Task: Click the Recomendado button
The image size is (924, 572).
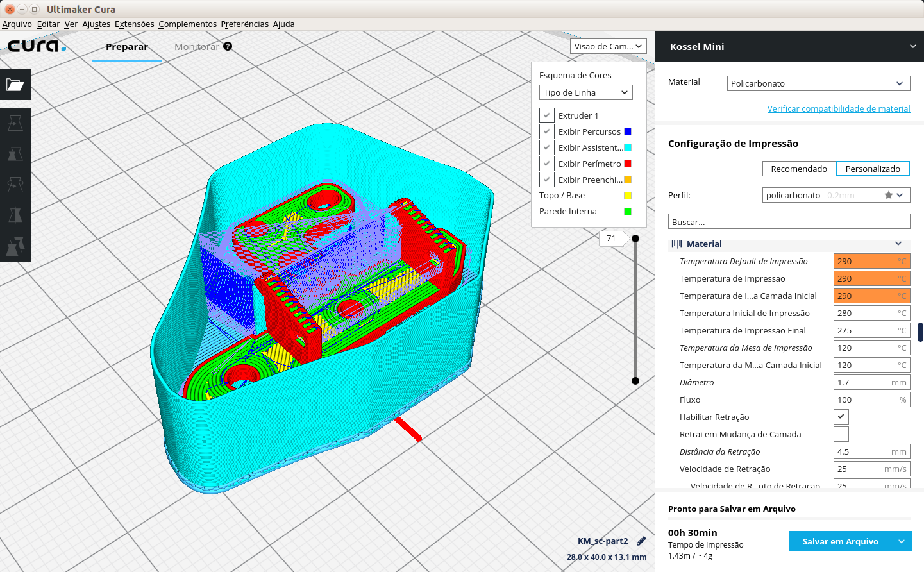Action: point(799,169)
